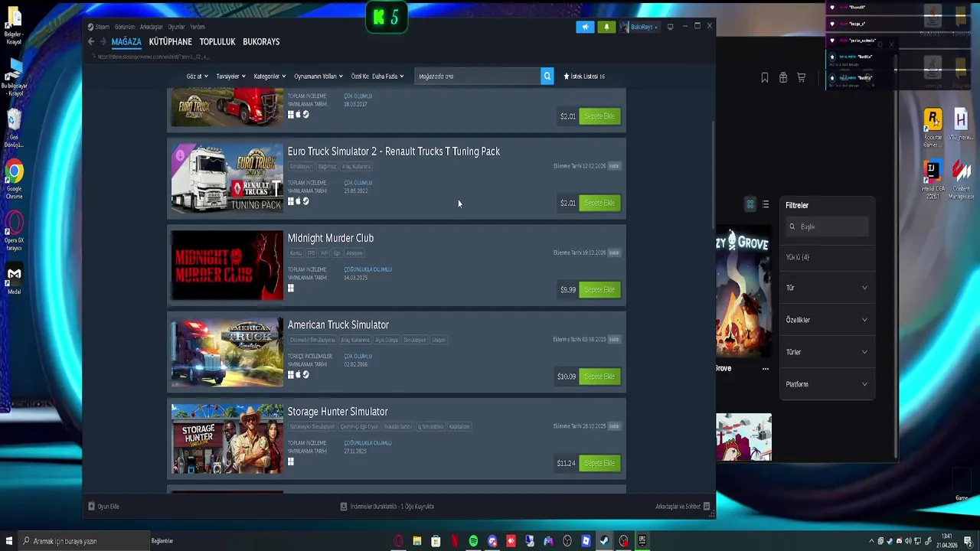
Task: Switch to the KÜTÜPHANE tab
Action: click(171, 42)
